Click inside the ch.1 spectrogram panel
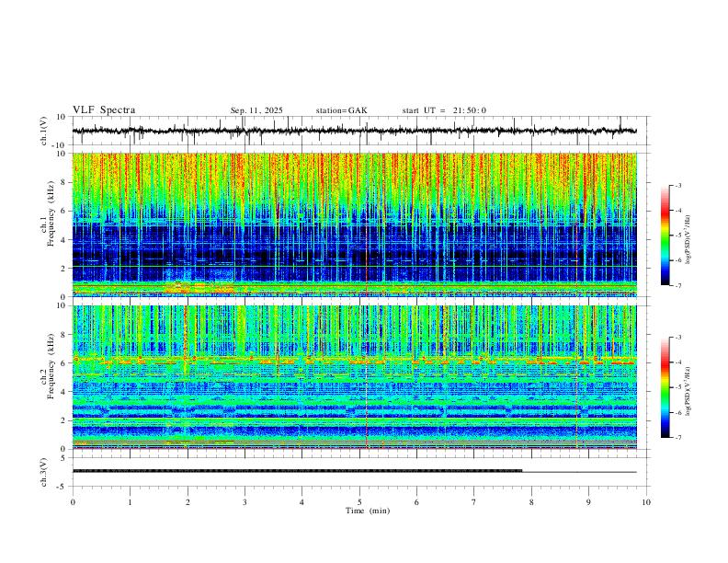The height and width of the screenshot is (563, 728). pos(355,224)
